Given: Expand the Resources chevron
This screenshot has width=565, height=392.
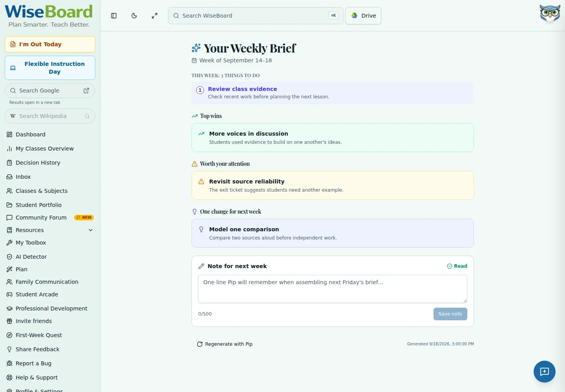Looking at the screenshot, I should coord(91,230).
